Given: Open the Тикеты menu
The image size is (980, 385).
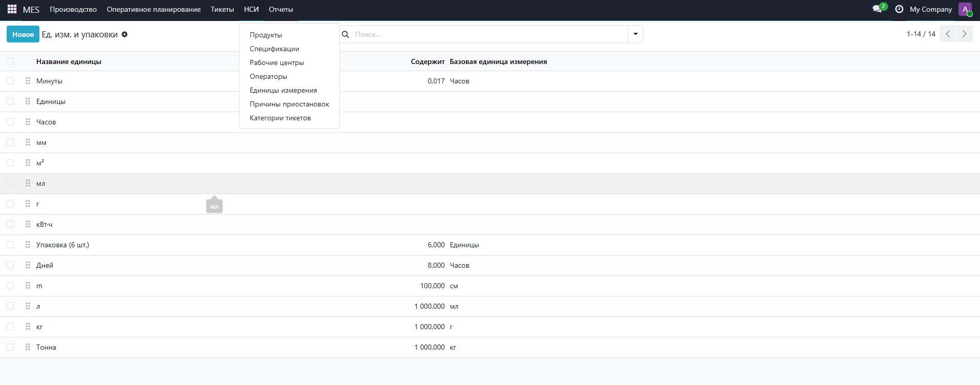Looking at the screenshot, I should 222,9.
